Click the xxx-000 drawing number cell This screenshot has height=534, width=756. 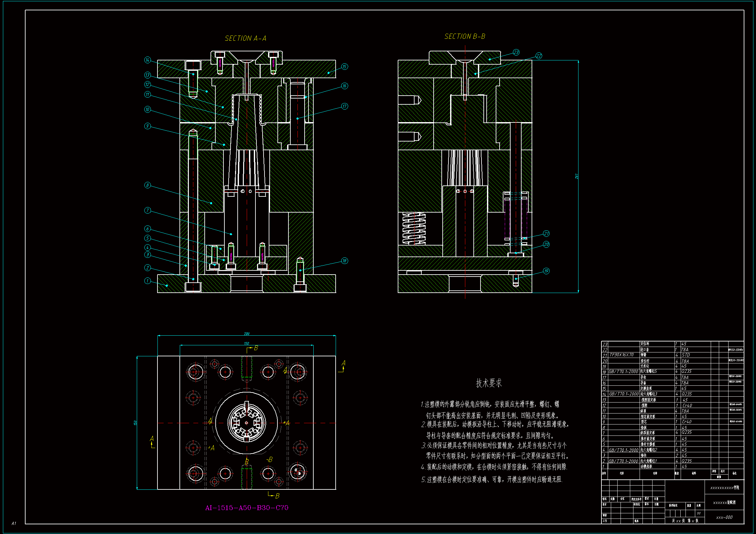click(x=724, y=518)
